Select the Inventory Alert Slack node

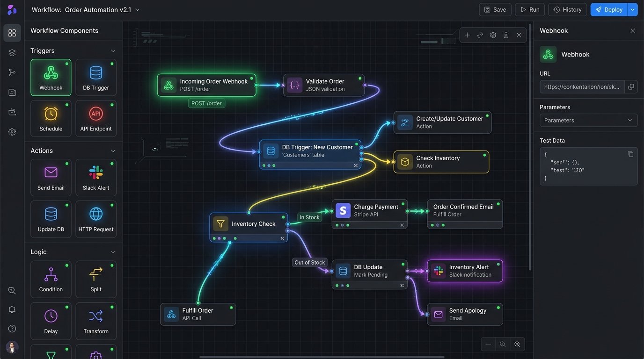point(465,271)
